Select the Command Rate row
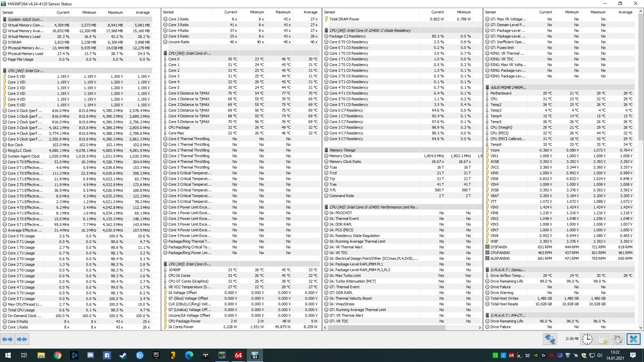The image size is (644, 362). tap(402, 196)
